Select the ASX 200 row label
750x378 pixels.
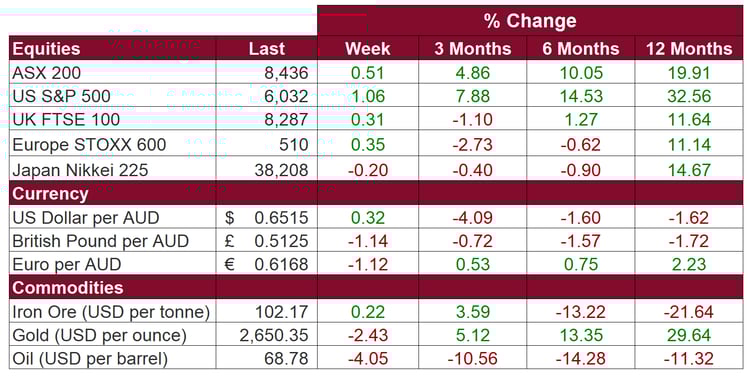tap(47, 73)
